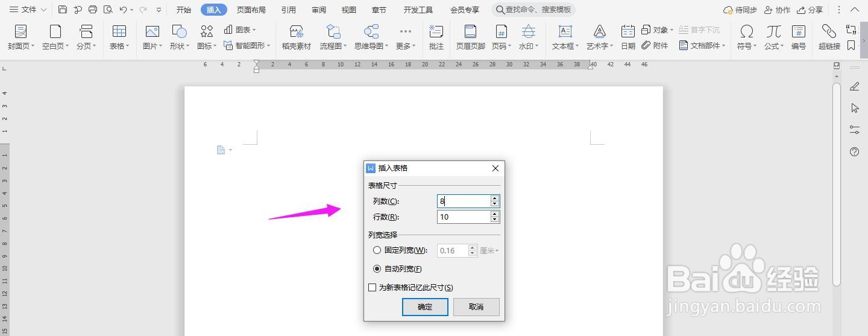868x336 pixels.
Task: Switch to the 页面布局 tab
Action: 251,10
